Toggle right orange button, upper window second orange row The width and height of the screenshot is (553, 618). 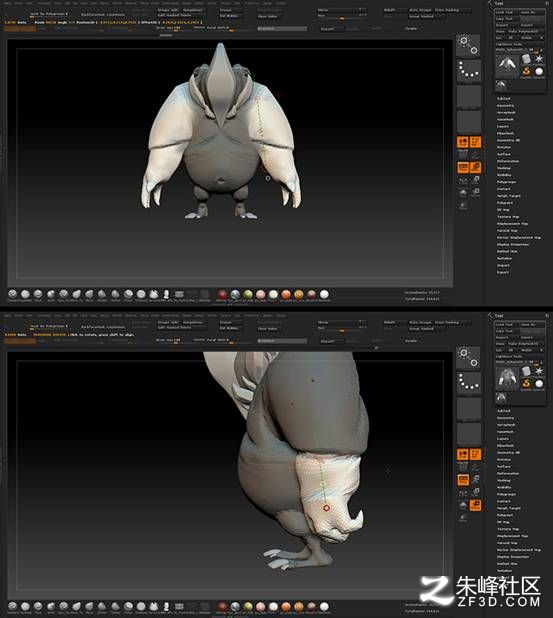pyautogui.click(x=475, y=168)
